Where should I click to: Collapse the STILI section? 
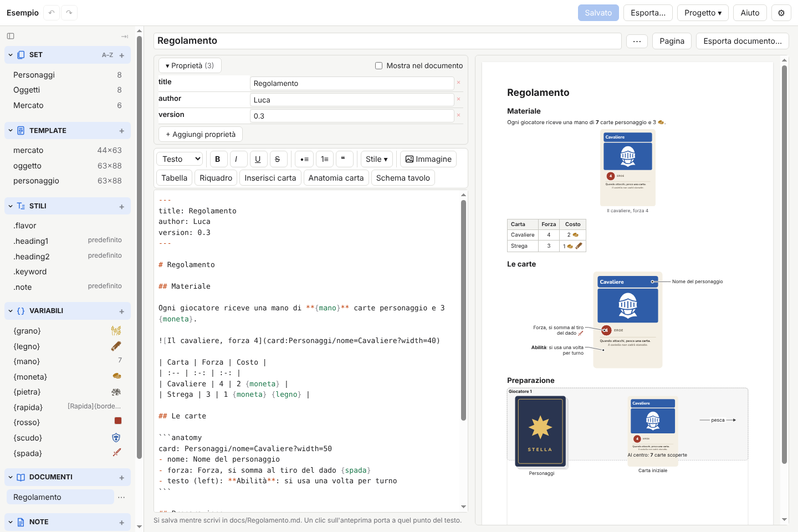click(x=11, y=206)
